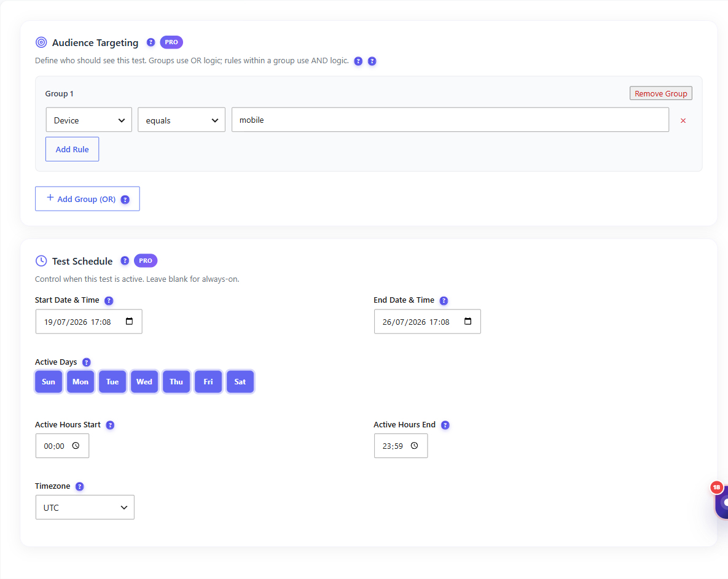
Task: Click the Audience Targeting heading text
Action: [95, 43]
